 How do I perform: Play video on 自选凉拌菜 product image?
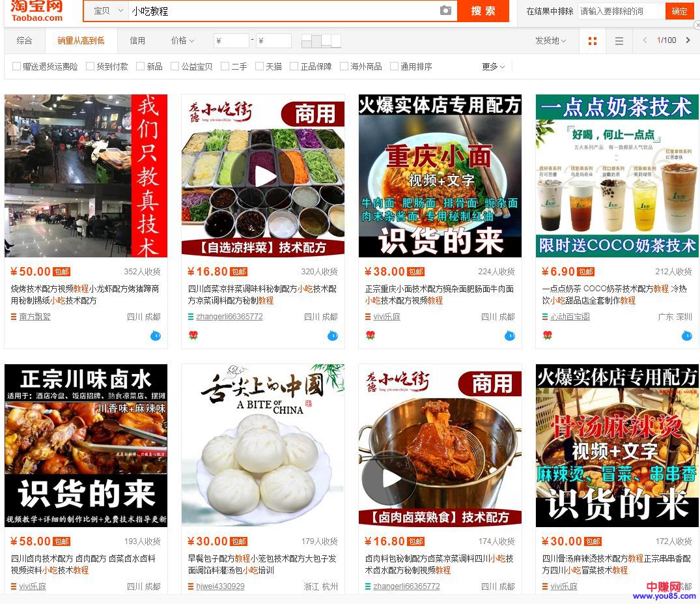[263, 176]
